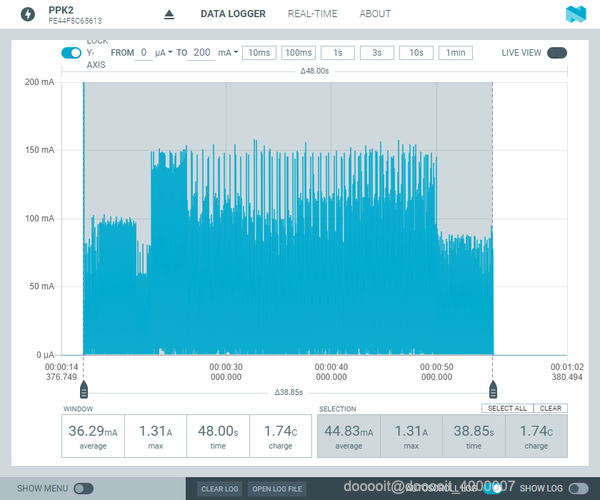
Task: Toggle the SHOW MENU switch
Action: click(83, 489)
